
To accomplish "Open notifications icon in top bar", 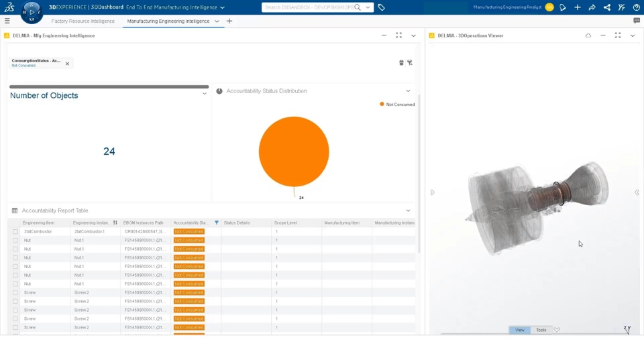I will pos(563,7).
